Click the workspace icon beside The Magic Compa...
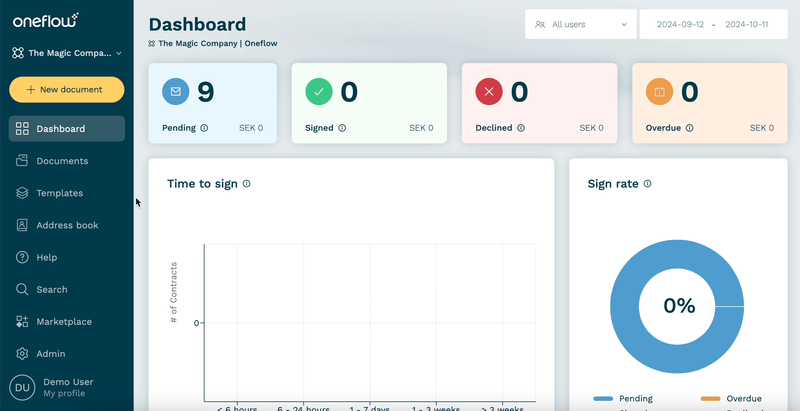800x411 pixels. click(x=18, y=53)
